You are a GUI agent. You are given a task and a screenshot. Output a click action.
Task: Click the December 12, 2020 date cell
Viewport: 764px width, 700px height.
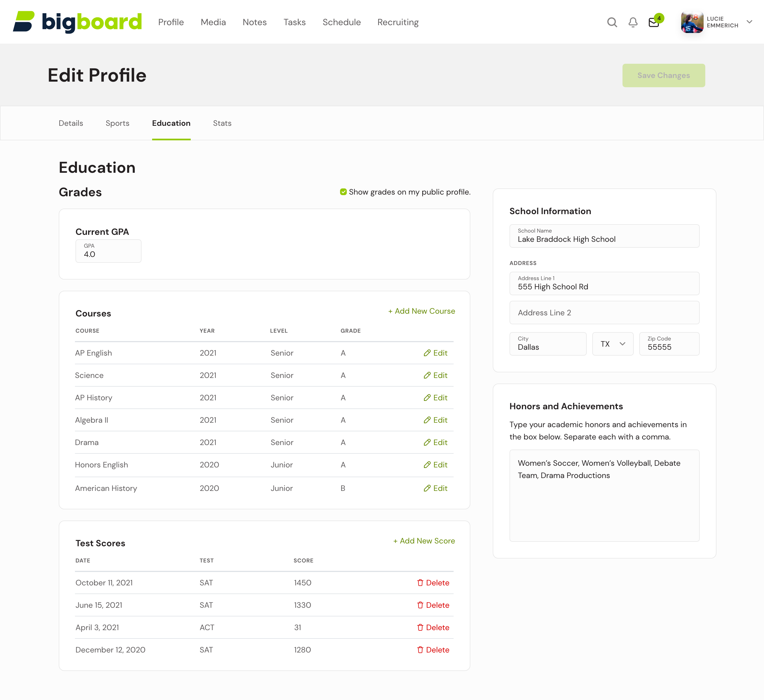pos(110,650)
